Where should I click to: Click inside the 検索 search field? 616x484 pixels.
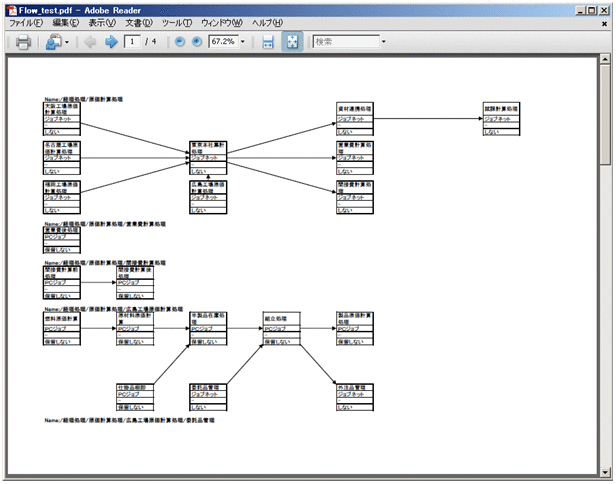[x=344, y=43]
